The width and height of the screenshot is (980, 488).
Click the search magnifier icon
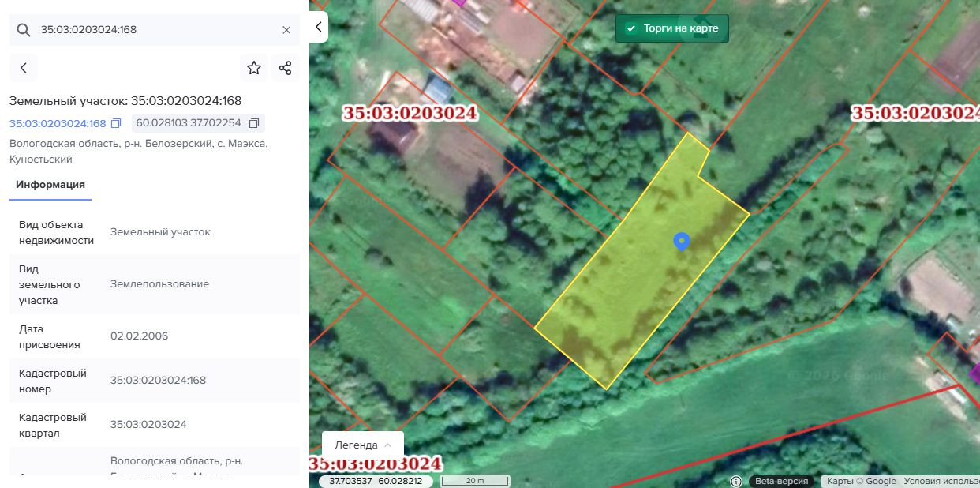[24, 30]
